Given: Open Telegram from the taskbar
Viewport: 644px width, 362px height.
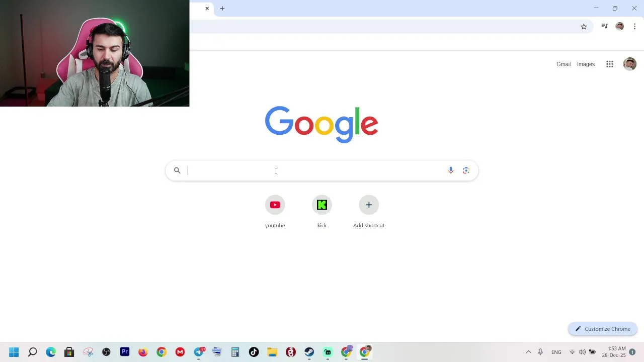Looking at the screenshot, I should [199, 352].
